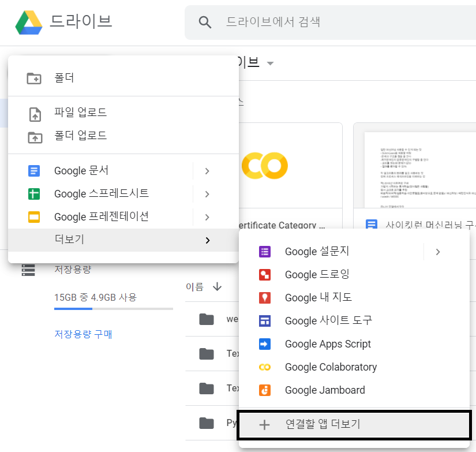Open the Colaboratory file thumbnail
Viewport: 476px width, 452px height.
tap(291, 166)
